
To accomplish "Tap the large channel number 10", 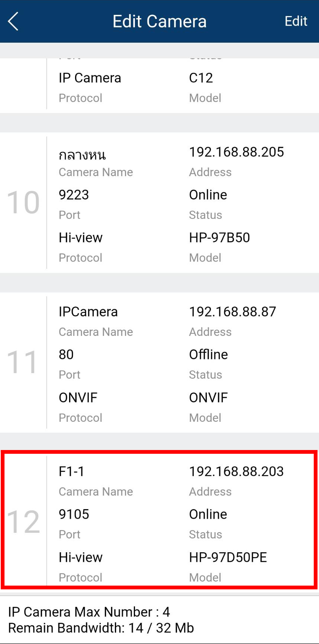I will (23, 203).
